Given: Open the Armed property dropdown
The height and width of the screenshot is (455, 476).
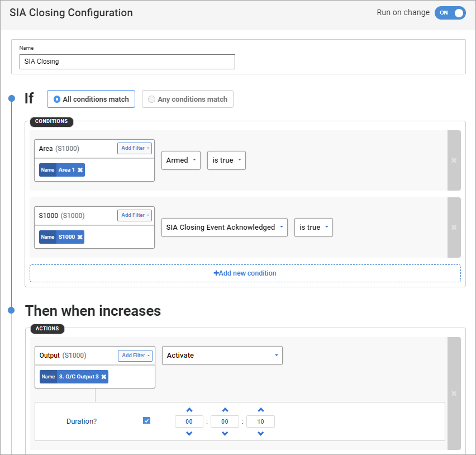Looking at the screenshot, I should click(181, 160).
